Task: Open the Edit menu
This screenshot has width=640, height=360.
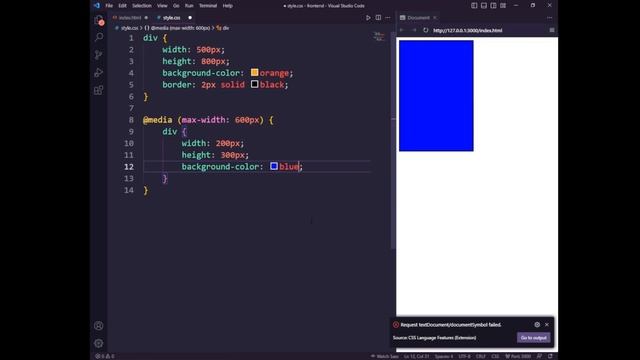Action: pyautogui.click(x=122, y=6)
